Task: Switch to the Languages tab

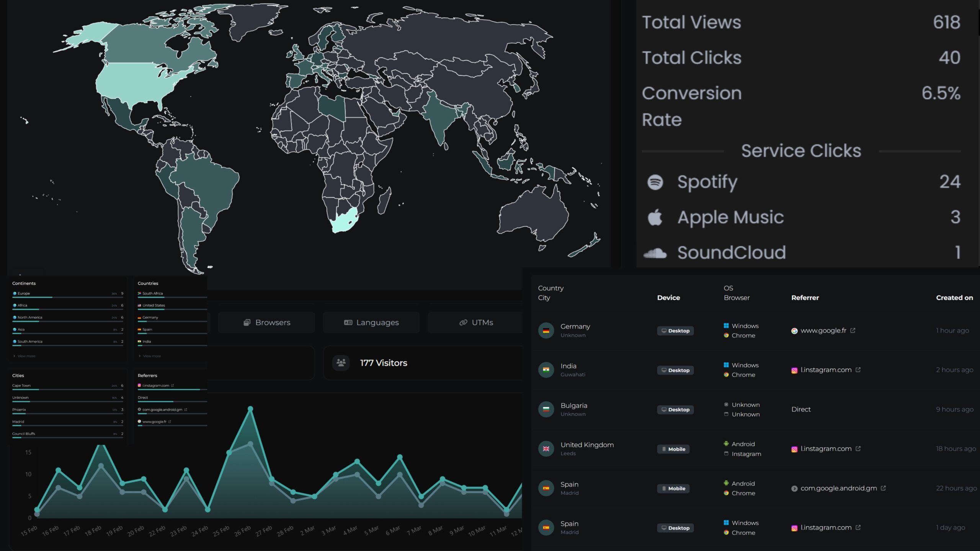Action: (x=371, y=323)
